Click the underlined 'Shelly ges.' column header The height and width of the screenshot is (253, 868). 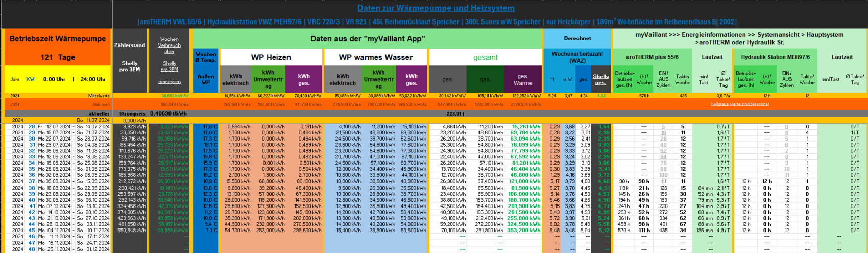click(600, 79)
